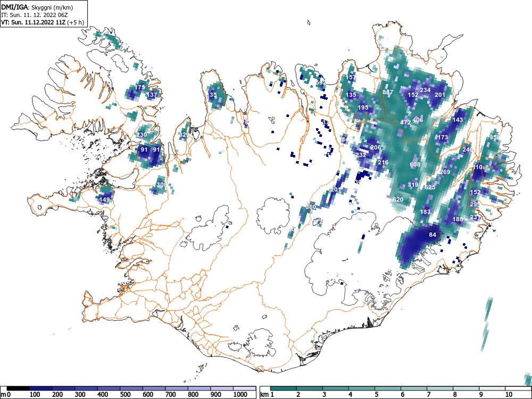Click the 'km 1' legend label

[267, 395]
